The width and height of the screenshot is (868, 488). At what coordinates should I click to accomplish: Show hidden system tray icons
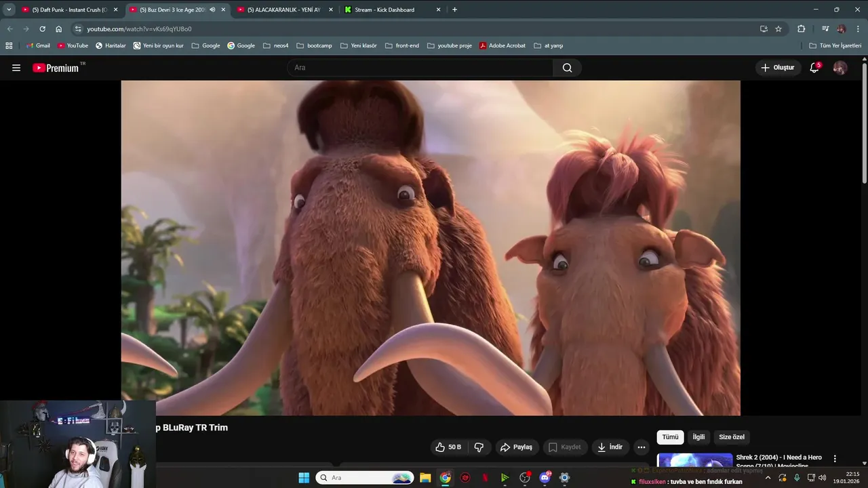(x=768, y=478)
